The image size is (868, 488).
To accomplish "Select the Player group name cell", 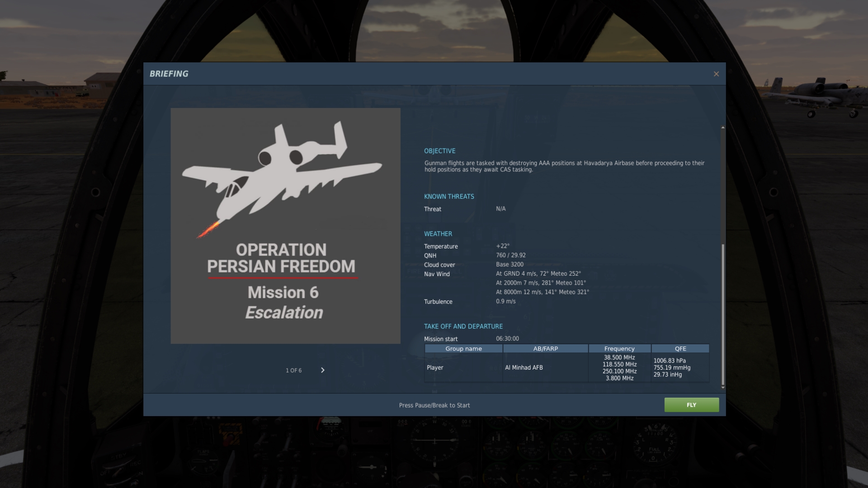I will tap(463, 367).
